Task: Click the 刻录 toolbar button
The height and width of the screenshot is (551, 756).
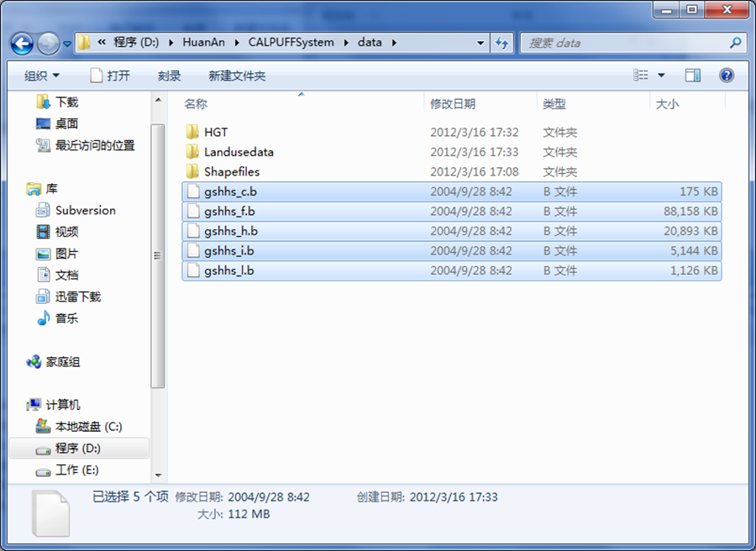Action: click(169, 76)
